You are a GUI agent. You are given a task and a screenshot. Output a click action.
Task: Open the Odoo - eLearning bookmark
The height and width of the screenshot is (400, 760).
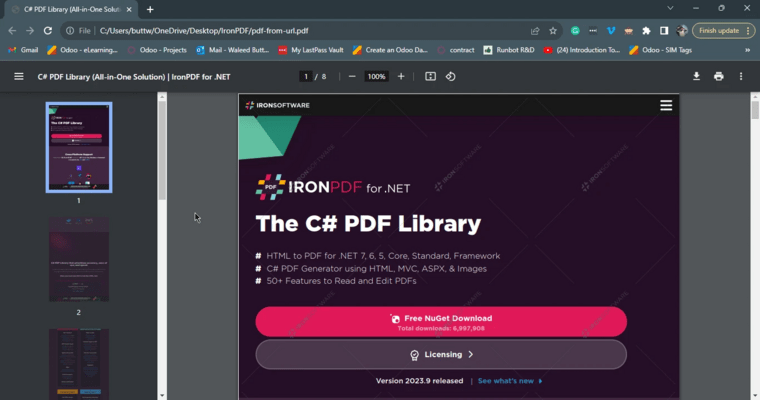pyautogui.click(x=82, y=50)
